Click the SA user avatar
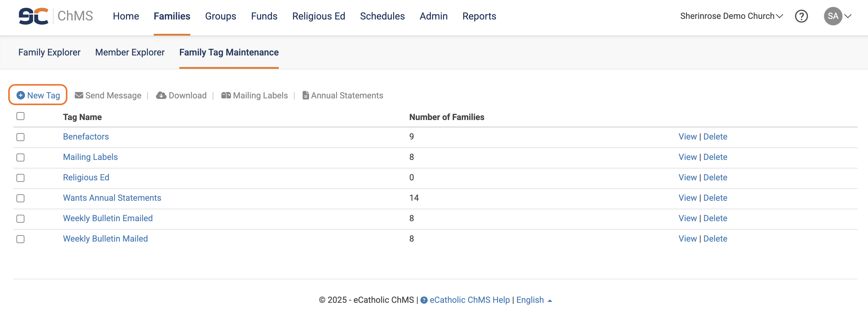Screen dimensions: 868x315 coord(833,16)
